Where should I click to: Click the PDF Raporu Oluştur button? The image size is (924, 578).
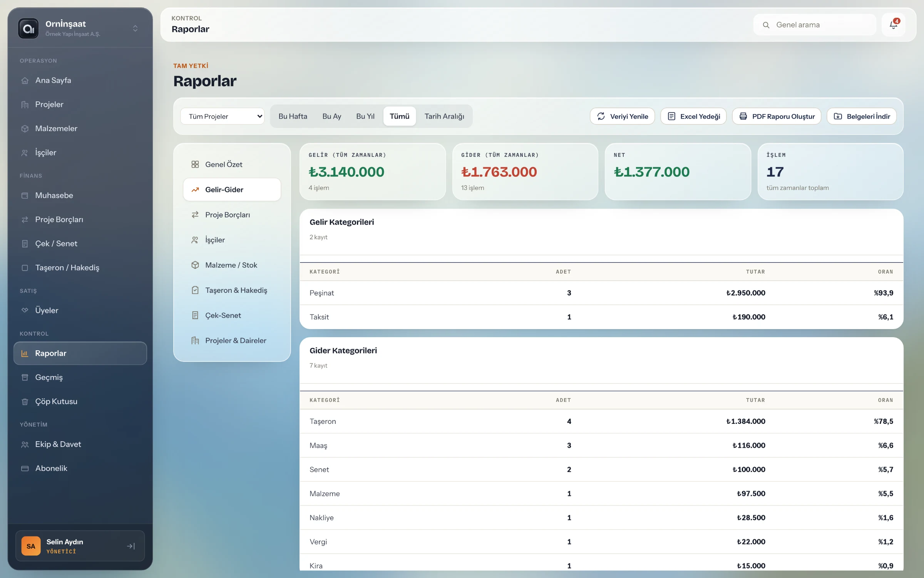tap(777, 116)
